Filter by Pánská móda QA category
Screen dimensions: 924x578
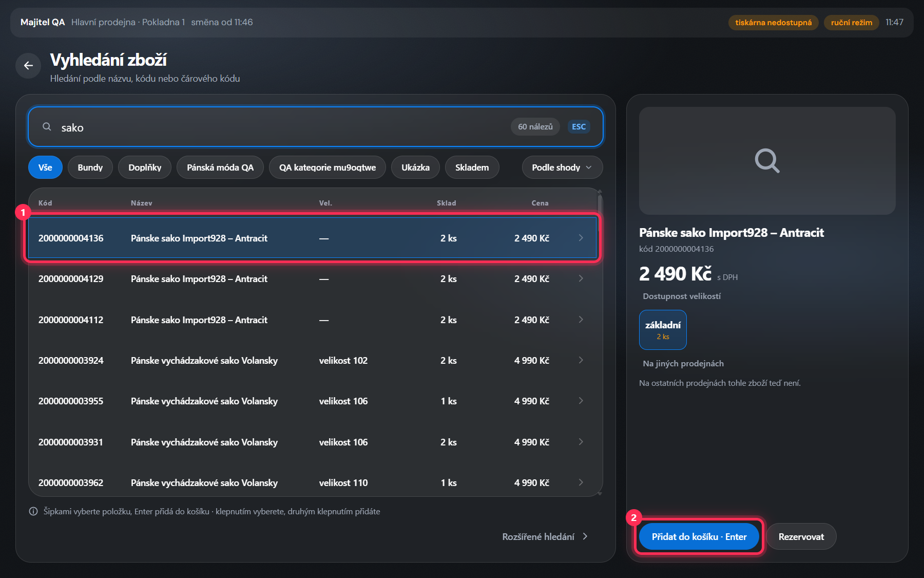220,167
